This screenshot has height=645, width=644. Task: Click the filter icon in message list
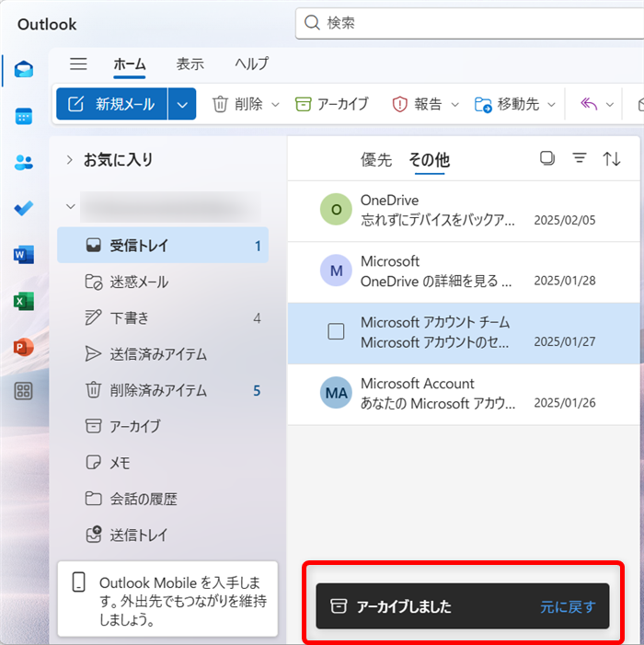point(580,158)
